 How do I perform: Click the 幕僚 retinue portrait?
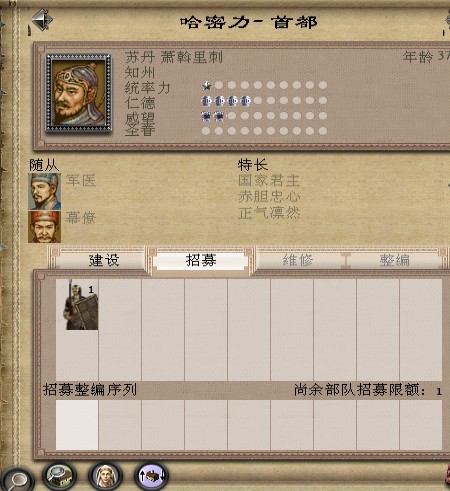(x=45, y=227)
